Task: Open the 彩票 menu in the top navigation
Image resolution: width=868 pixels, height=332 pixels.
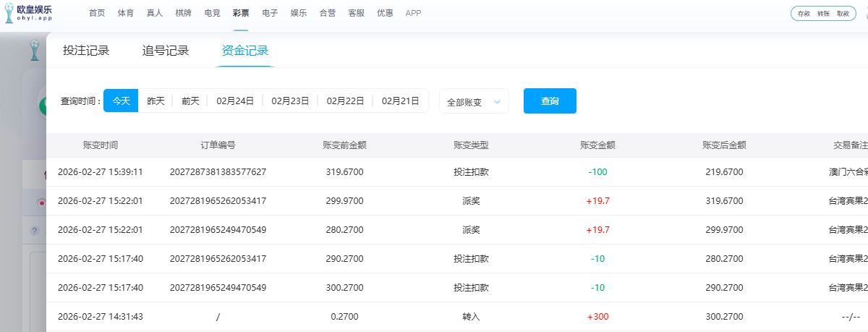Action: [x=241, y=13]
